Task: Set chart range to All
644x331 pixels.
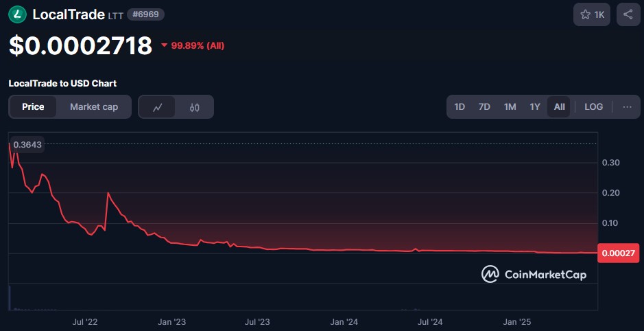Action: coord(559,107)
